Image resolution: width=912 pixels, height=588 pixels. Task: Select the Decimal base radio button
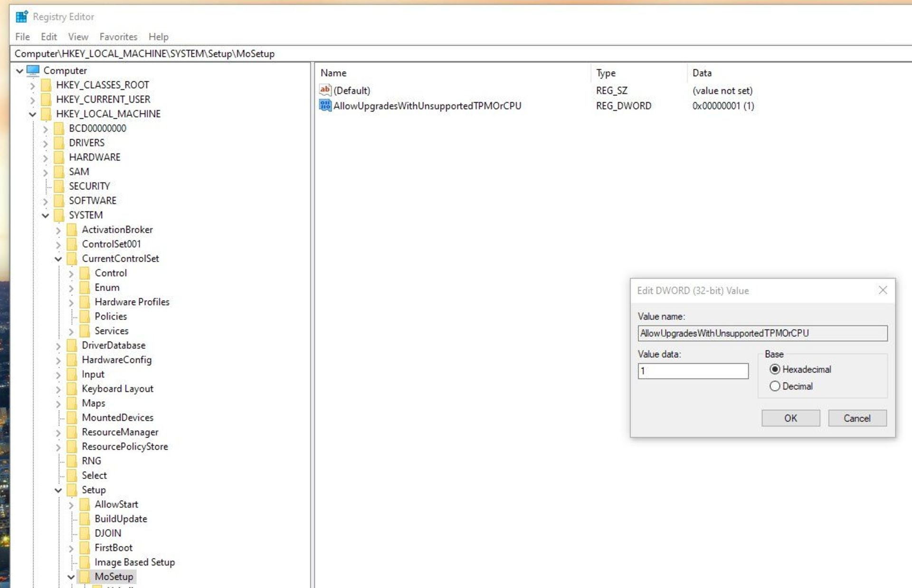pos(775,386)
